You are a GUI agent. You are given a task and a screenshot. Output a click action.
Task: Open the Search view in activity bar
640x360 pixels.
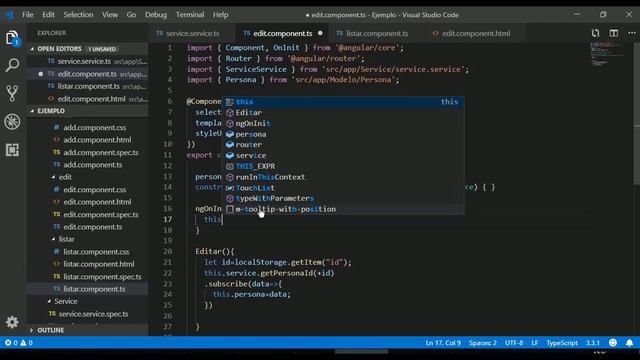[12, 65]
